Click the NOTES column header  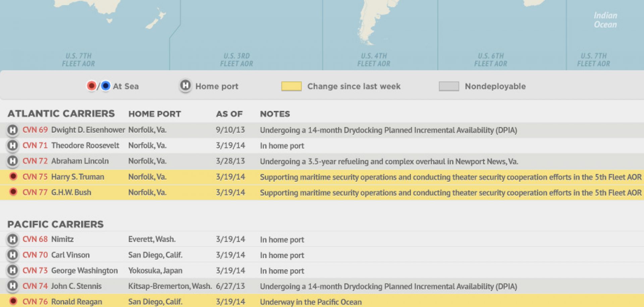(x=275, y=114)
